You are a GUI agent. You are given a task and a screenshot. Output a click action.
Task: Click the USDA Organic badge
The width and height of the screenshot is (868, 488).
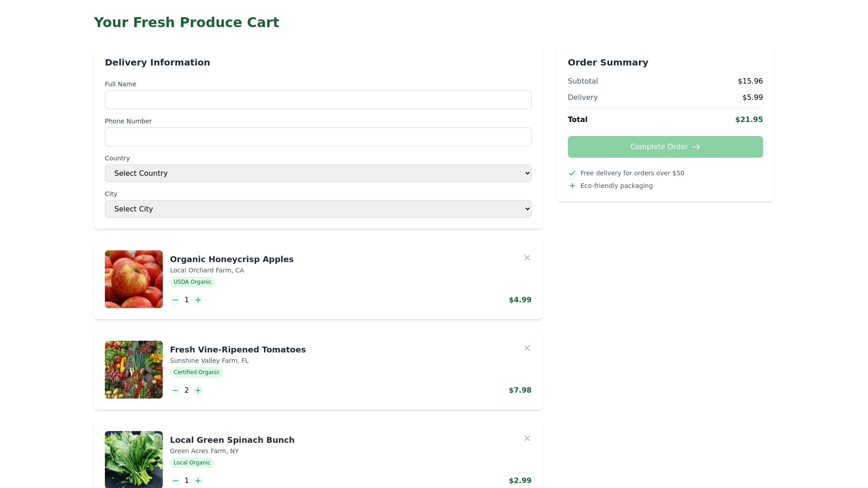coord(193,282)
